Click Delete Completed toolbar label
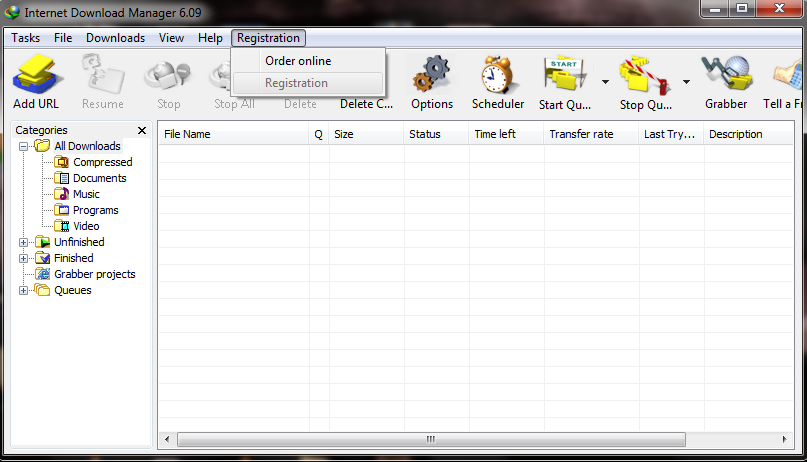807x462 pixels. [366, 104]
